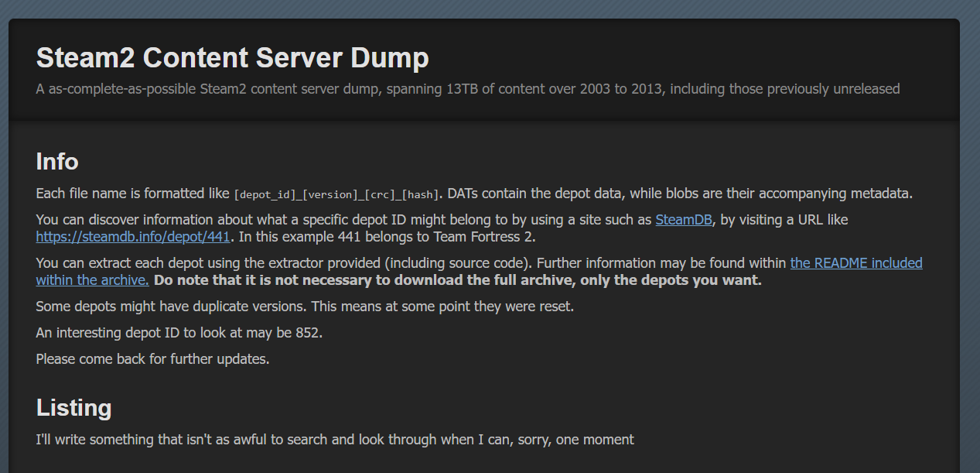Click the 'Please come back for further updates.' line
Screen dimensions: 980x473
152,359
